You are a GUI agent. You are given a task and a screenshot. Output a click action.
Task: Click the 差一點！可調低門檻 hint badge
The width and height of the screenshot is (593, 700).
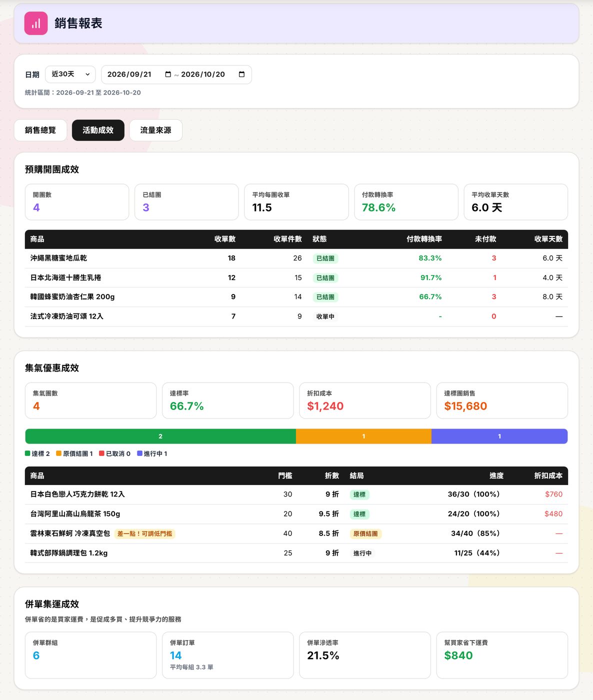click(x=144, y=533)
